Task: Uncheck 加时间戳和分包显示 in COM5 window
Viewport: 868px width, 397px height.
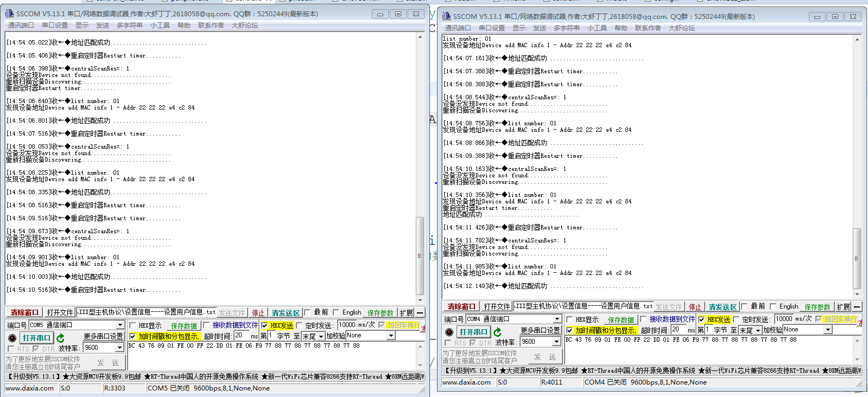Action: pyautogui.click(x=132, y=336)
